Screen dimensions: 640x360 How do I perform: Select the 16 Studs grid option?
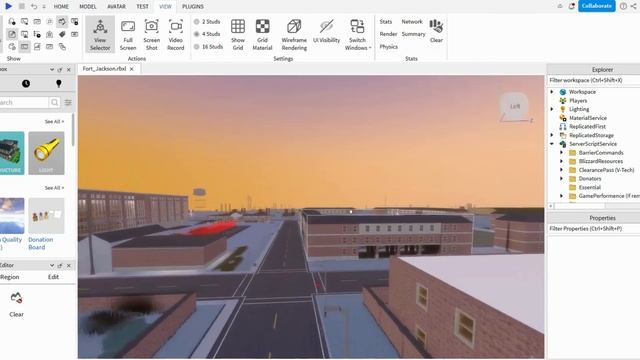pos(209,47)
